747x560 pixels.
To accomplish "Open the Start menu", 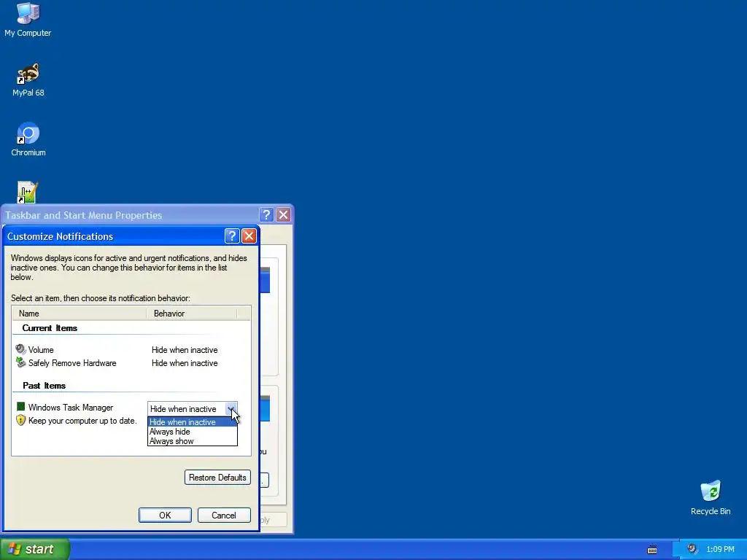I will coord(35,549).
